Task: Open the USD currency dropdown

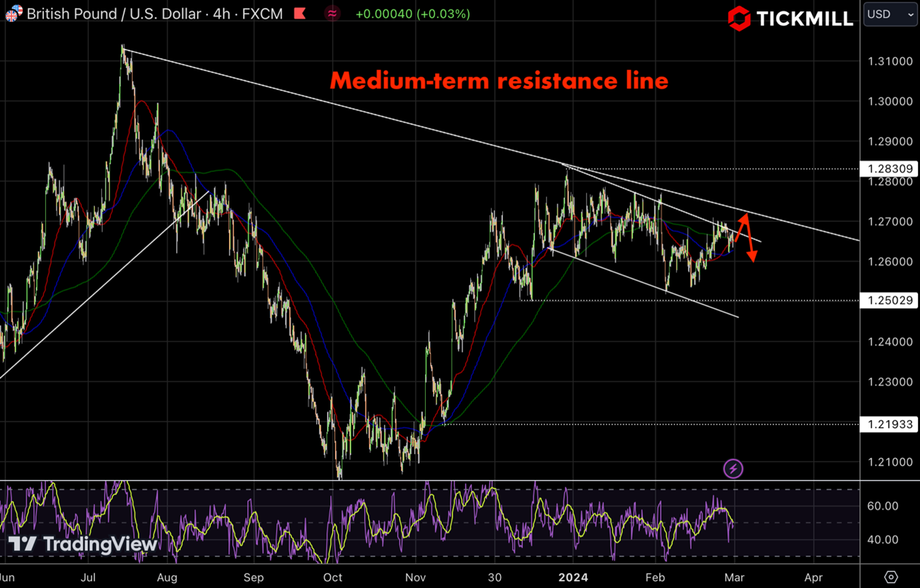Action: click(891, 14)
